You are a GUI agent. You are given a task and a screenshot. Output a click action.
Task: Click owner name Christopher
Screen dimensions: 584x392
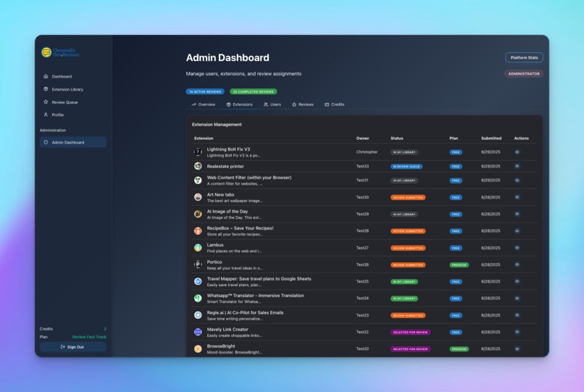pos(367,152)
